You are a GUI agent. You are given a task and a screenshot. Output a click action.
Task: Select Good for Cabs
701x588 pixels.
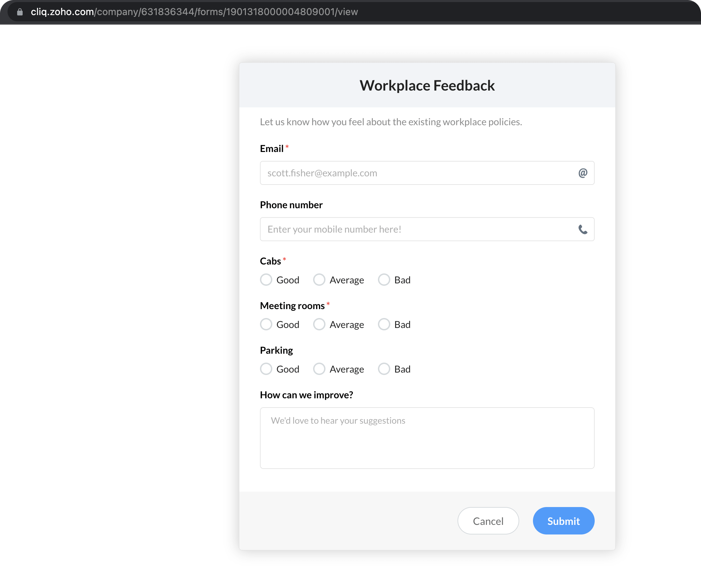pyautogui.click(x=266, y=280)
